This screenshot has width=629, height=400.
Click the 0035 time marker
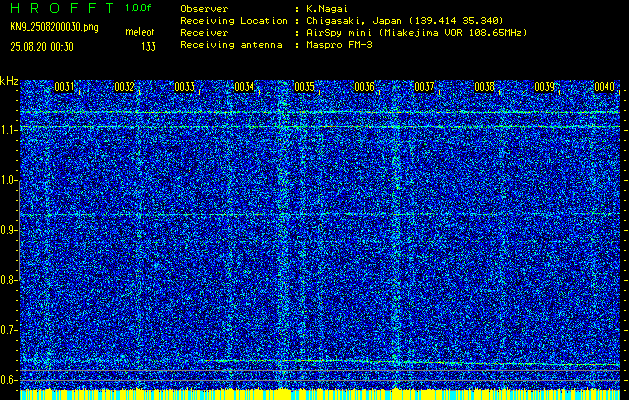pyautogui.click(x=304, y=87)
